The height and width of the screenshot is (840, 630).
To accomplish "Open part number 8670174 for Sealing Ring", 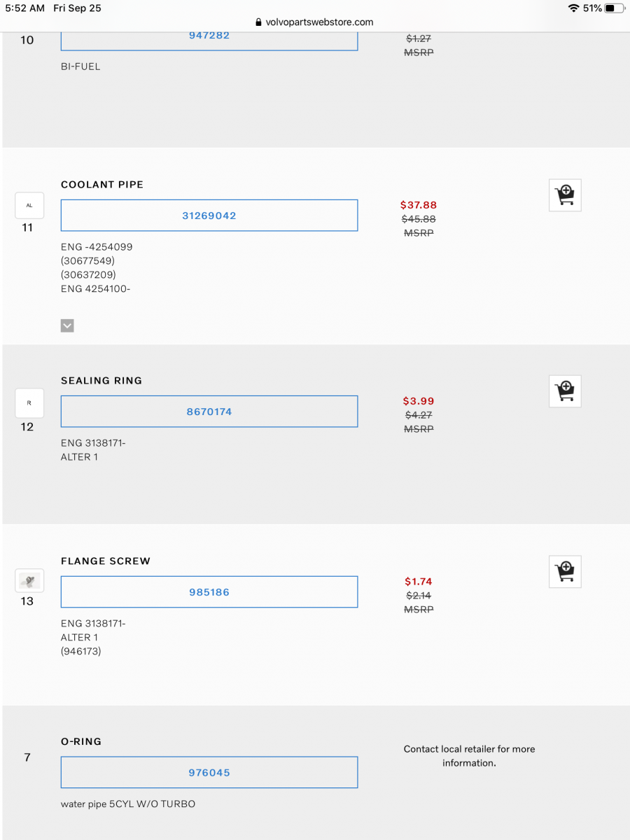I will [209, 411].
